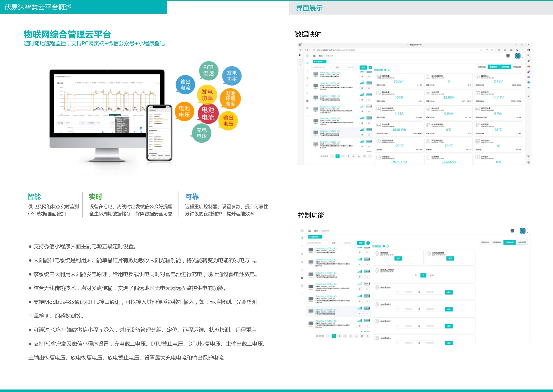Click the favorites star in browser address bar

(492, 50)
